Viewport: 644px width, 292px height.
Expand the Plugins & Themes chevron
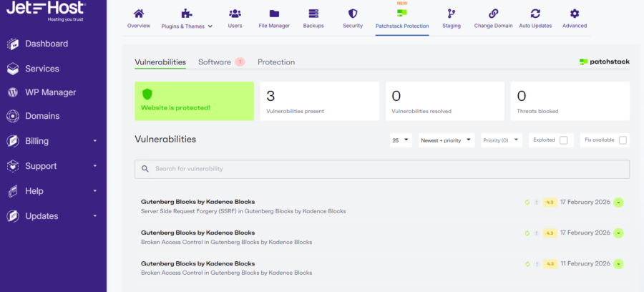point(210,26)
